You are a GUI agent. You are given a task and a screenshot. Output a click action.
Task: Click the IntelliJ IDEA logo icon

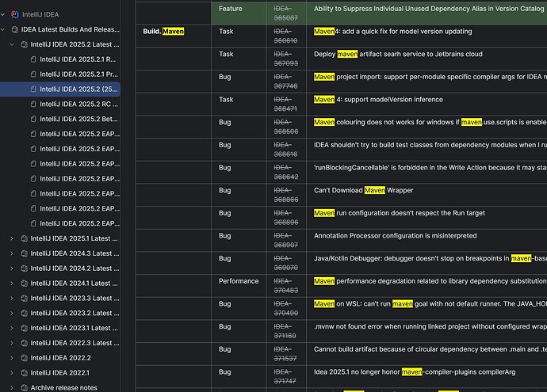click(14, 14)
